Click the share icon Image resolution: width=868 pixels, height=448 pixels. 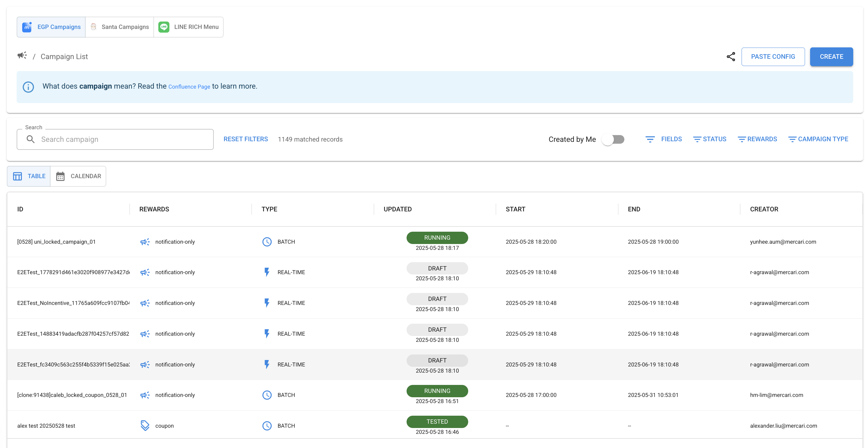[731, 57]
